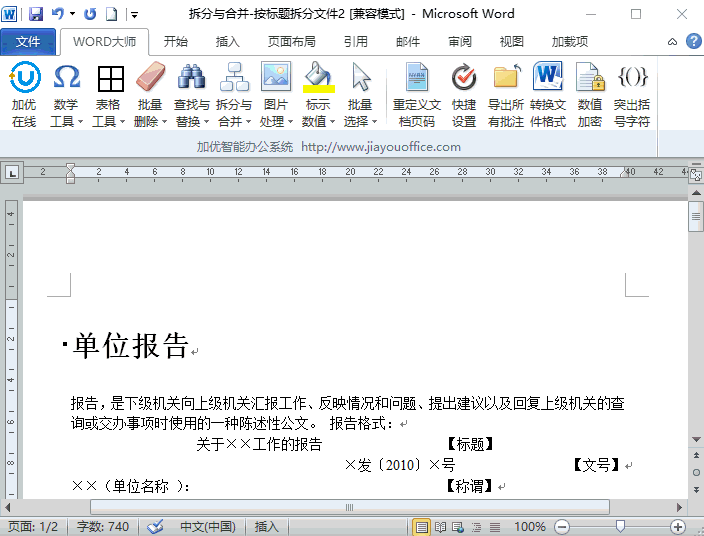Open Customize Quick Access Toolbar dropdown

(134, 15)
